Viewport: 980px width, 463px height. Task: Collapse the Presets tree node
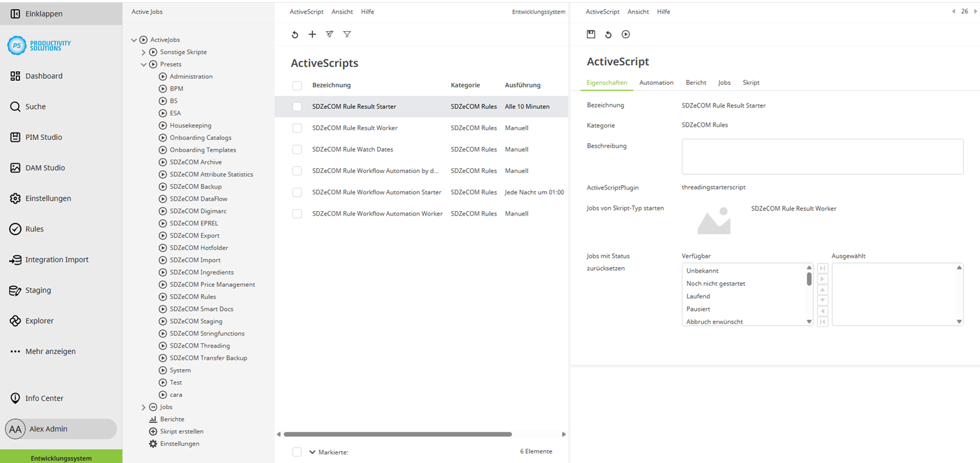(144, 65)
